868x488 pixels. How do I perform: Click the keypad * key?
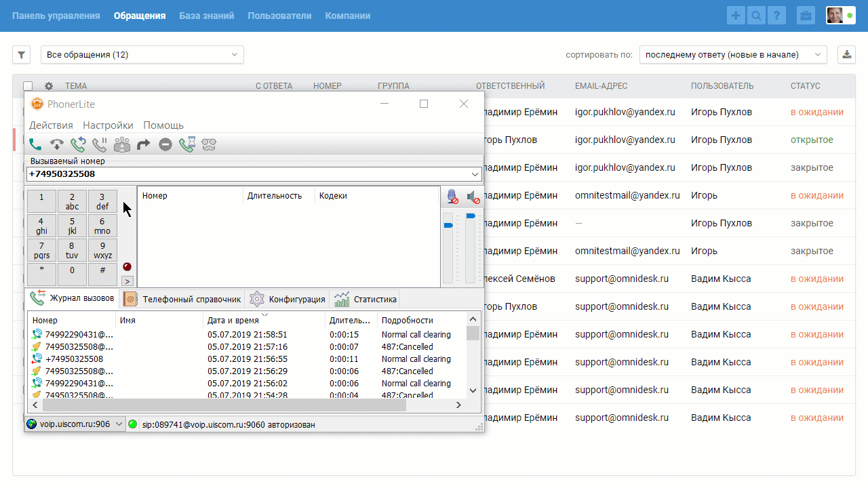click(41, 274)
